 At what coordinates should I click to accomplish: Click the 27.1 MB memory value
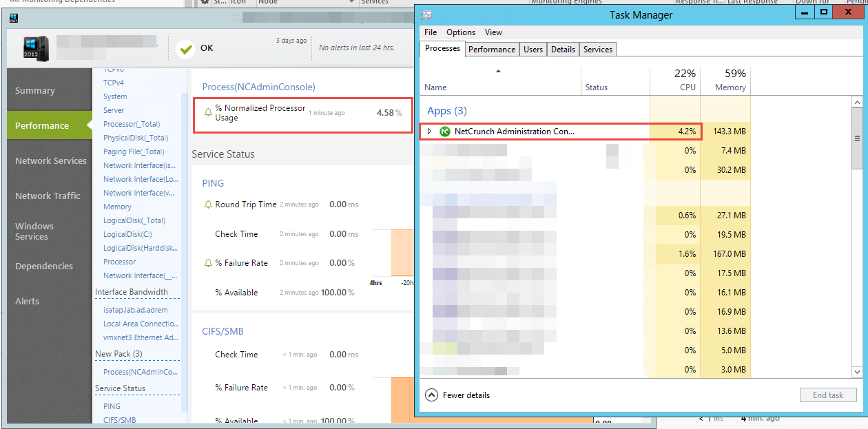[x=732, y=216]
